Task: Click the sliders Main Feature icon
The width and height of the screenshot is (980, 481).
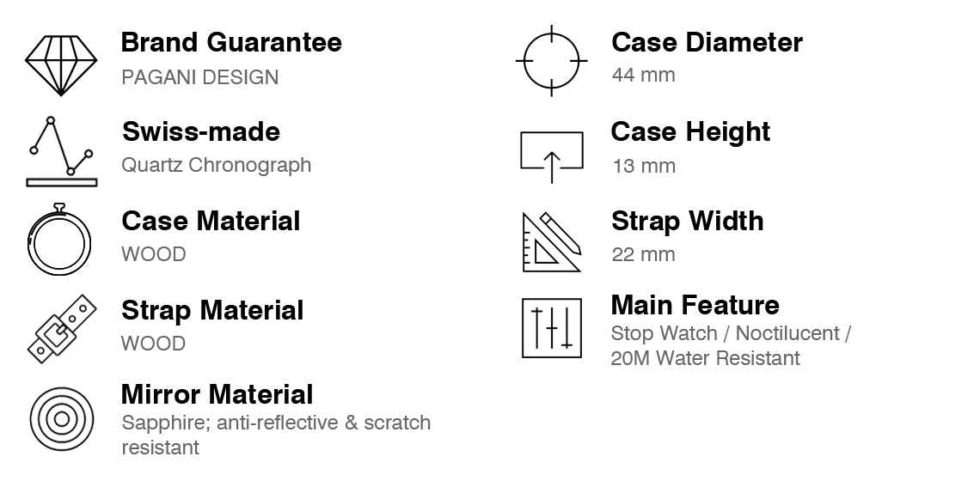Action: (551, 328)
